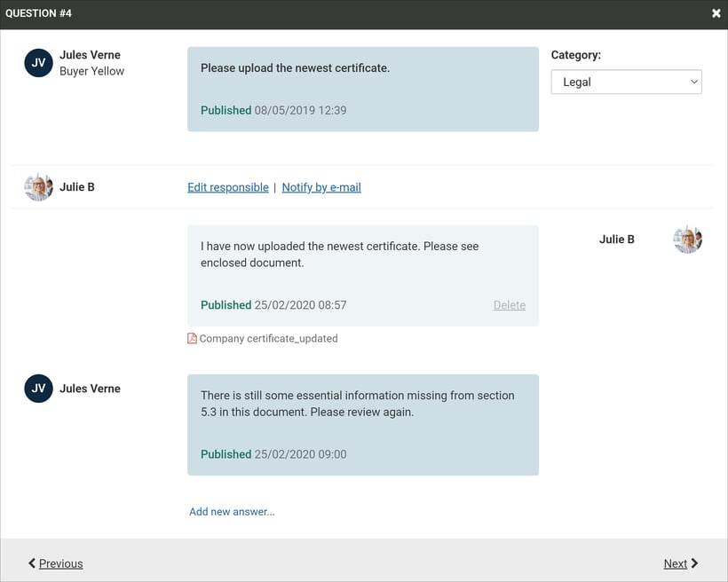
Task: Expand the category selector chevron
Action: (693, 81)
